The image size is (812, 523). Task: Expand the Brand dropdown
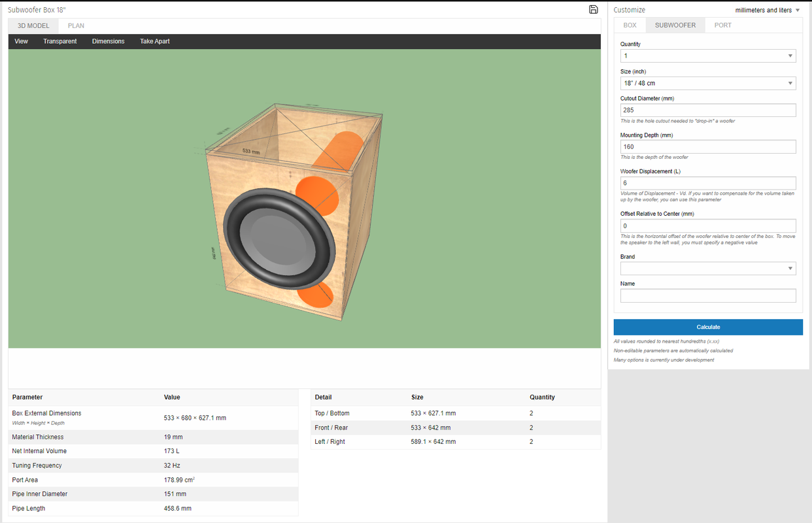(708, 268)
